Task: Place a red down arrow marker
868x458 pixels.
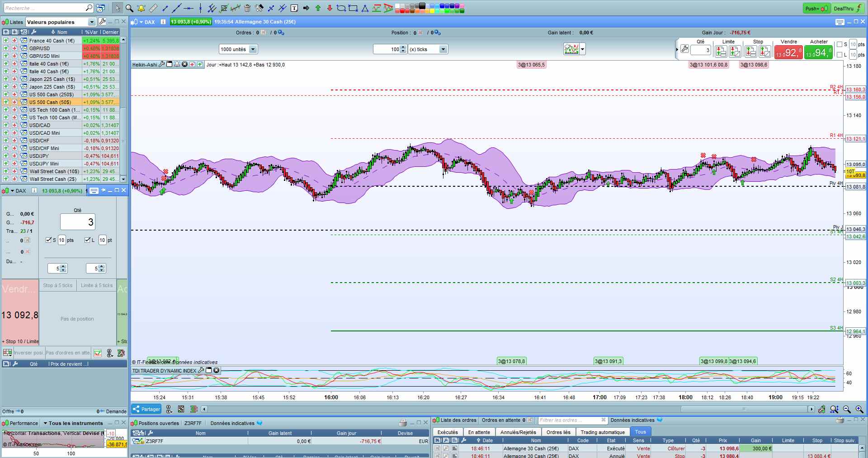Action: [330, 8]
